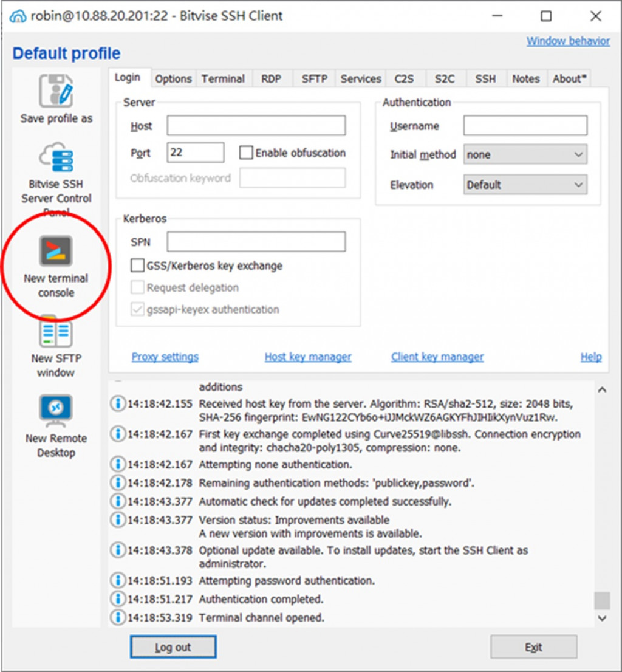Click the 'Default profile' heading
The width and height of the screenshot is (622, 672).
66,53
